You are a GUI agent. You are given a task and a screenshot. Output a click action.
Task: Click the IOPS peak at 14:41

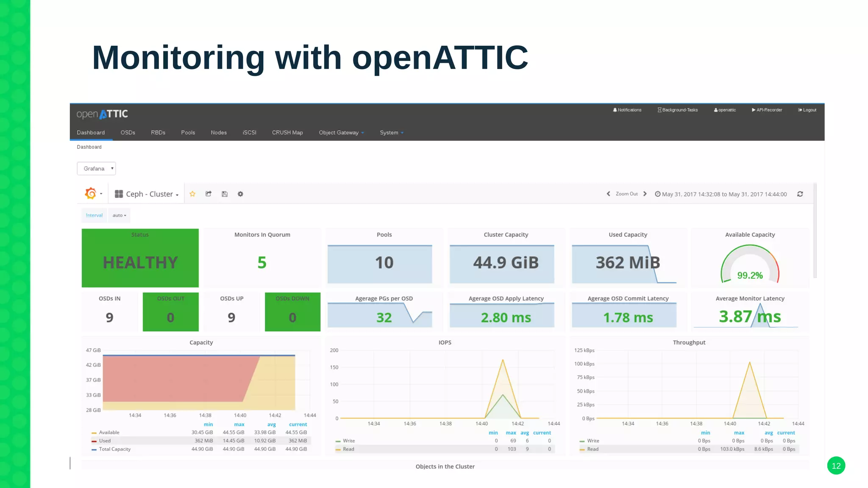(x=503, y=360)
